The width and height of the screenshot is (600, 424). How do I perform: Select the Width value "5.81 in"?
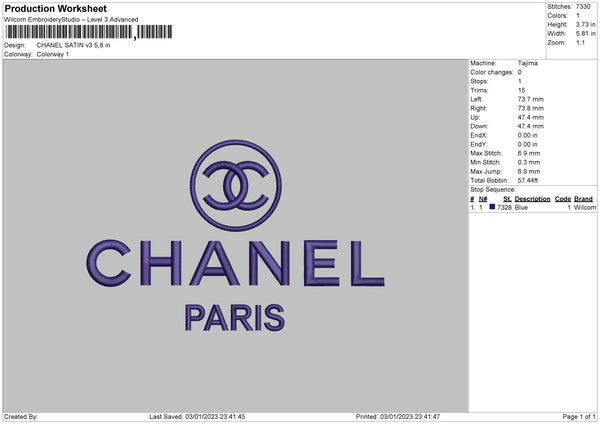585,34
